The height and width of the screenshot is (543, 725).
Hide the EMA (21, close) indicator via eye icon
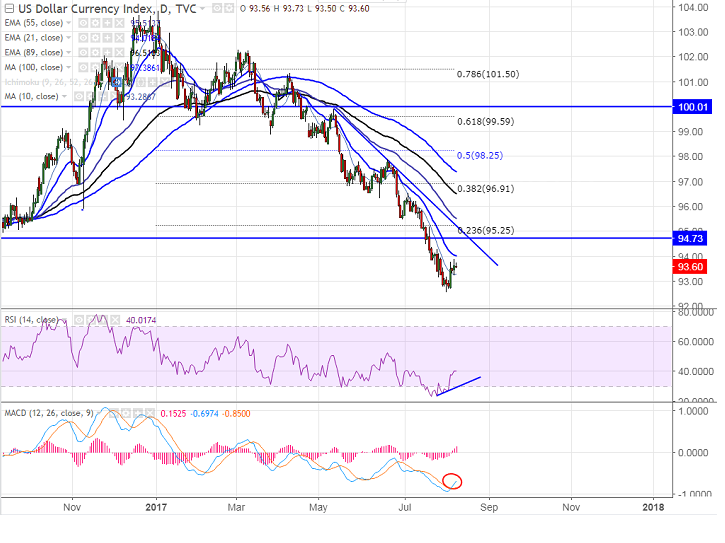coord(83,38)
